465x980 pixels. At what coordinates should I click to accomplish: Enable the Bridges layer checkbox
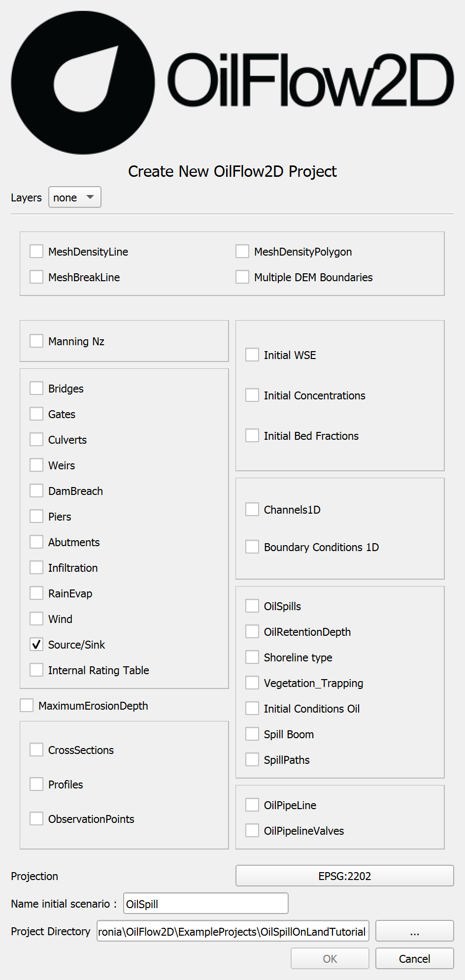[x=36, y=388]
